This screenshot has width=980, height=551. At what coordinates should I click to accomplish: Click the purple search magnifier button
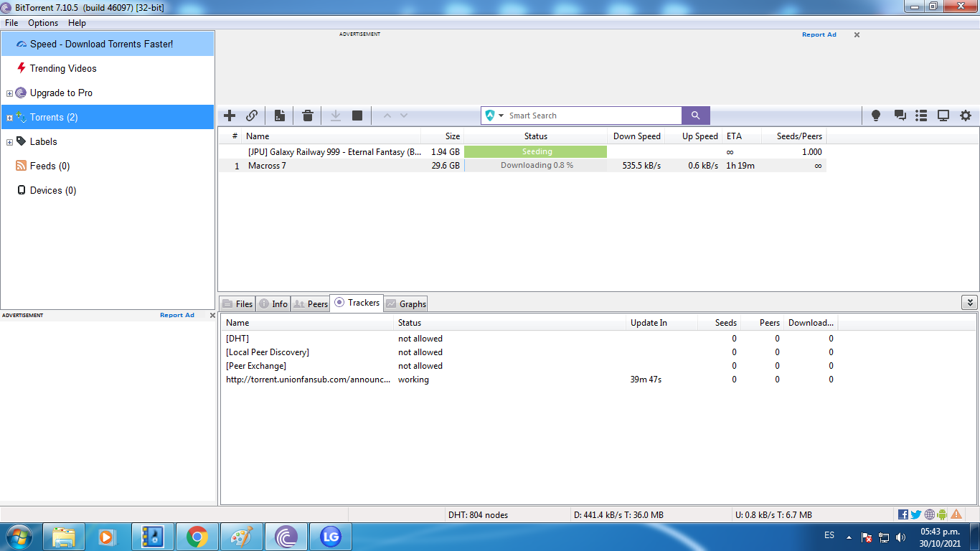point(695,116)
